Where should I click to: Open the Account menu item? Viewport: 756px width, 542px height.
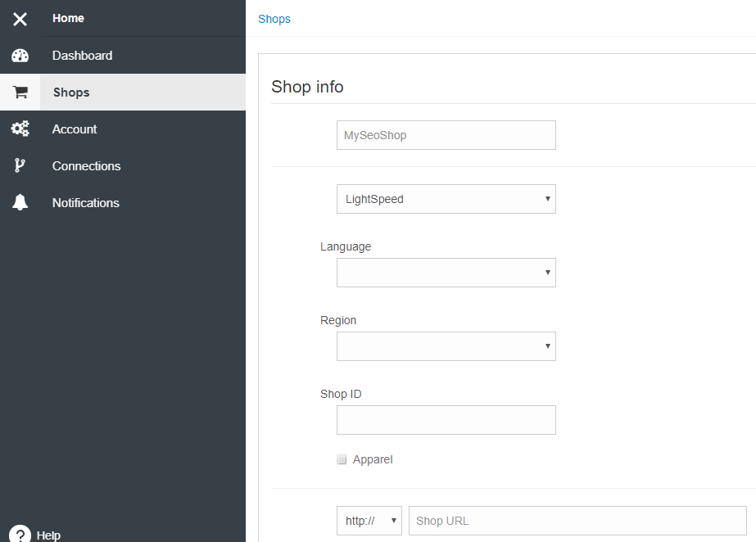(x=75, y=129)
